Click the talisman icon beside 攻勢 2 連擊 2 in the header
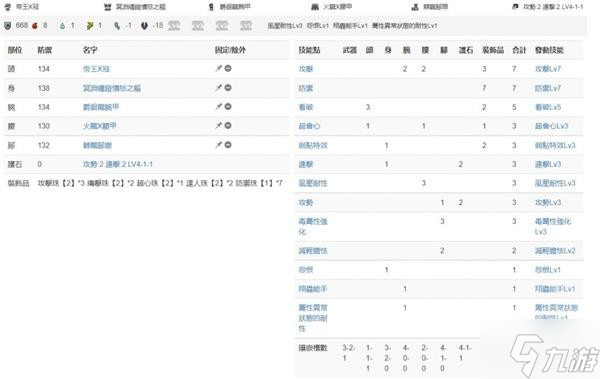 click(x=515, y=7)
